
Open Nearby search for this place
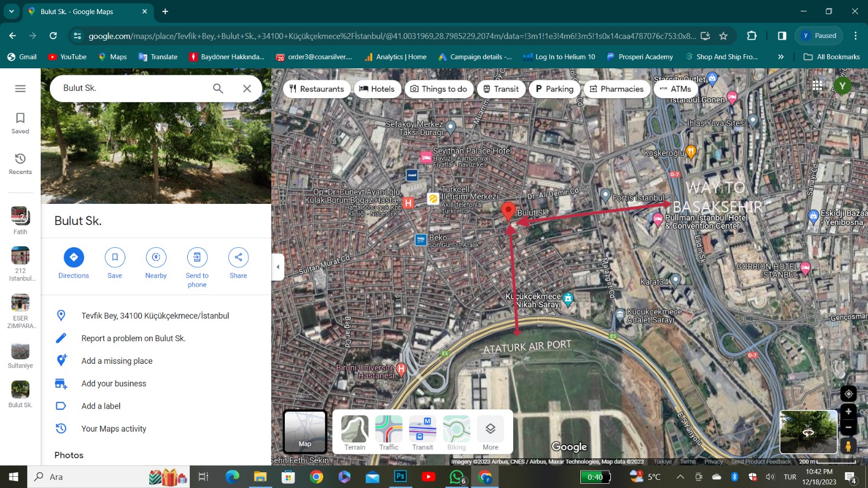coord(156,257)
